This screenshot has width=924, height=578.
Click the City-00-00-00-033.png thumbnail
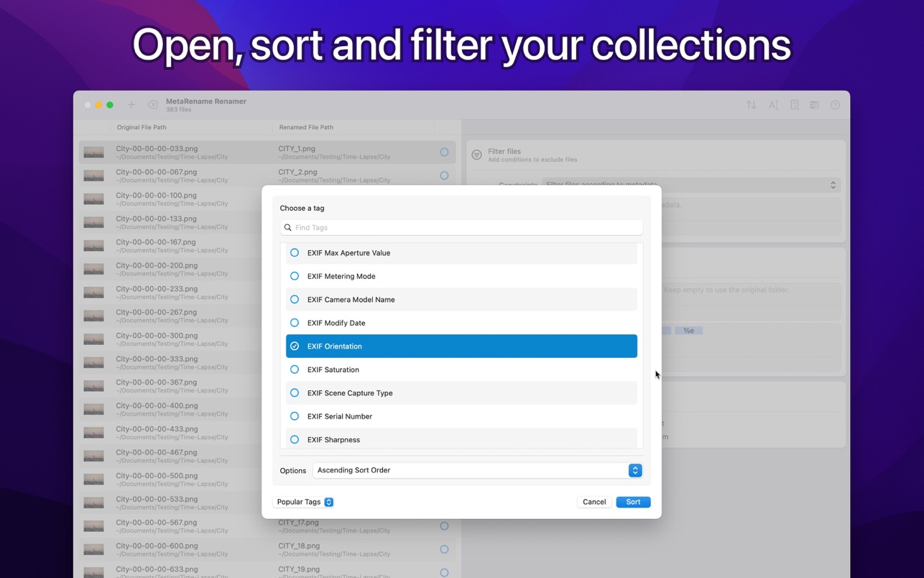93,152
